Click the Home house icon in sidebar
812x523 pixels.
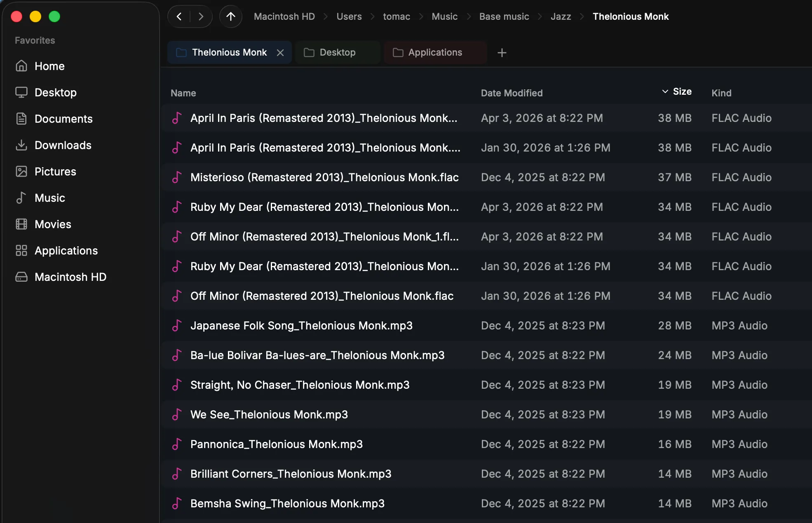pyautogui.click(x=21, y=66)
